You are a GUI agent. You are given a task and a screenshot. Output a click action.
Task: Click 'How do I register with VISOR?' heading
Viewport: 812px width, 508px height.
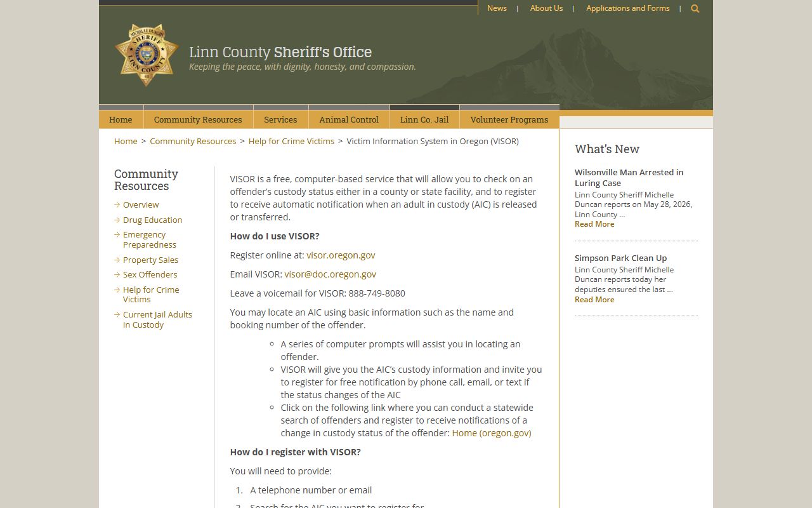coord(295,452)
